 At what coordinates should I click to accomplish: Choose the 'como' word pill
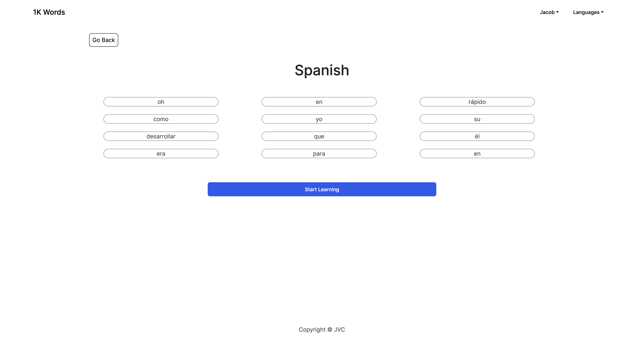click(x=161, y=119)
